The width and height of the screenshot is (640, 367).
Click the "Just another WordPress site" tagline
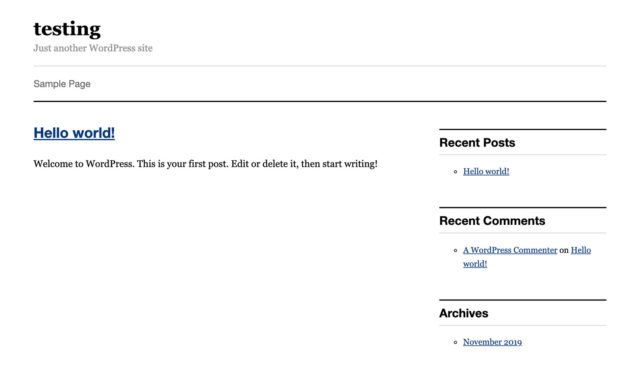(x=93, y=48)
